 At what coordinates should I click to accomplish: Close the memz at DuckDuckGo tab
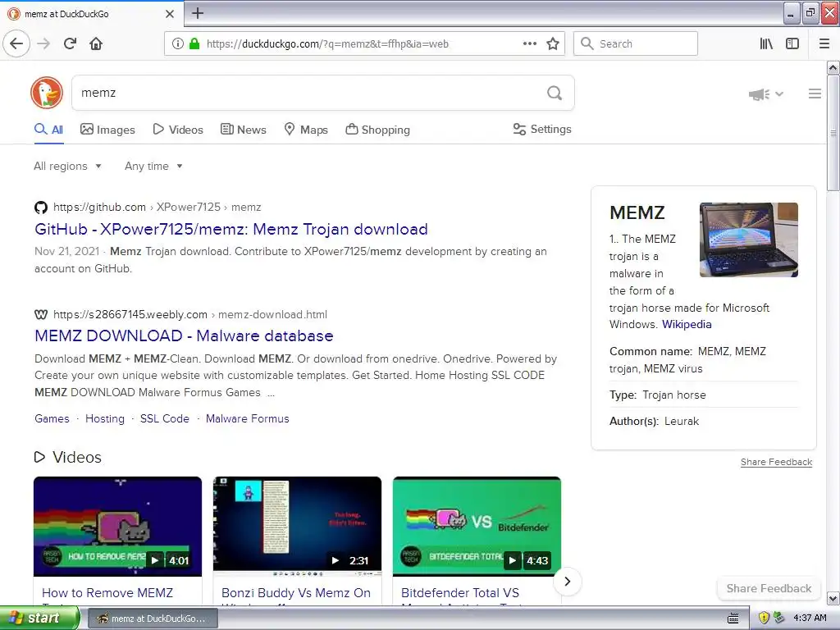170,14
